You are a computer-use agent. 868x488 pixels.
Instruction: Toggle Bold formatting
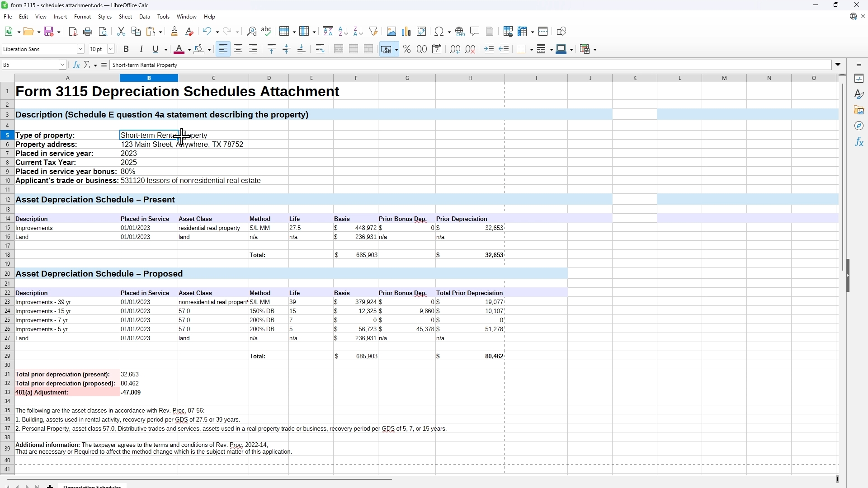click(x=126, y=49)
